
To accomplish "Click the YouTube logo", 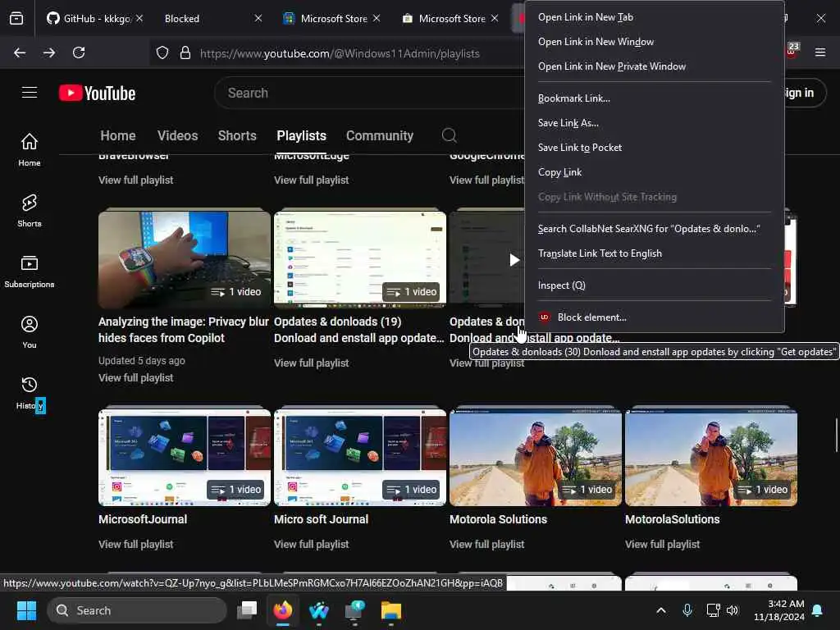I will tap(97, 94).
